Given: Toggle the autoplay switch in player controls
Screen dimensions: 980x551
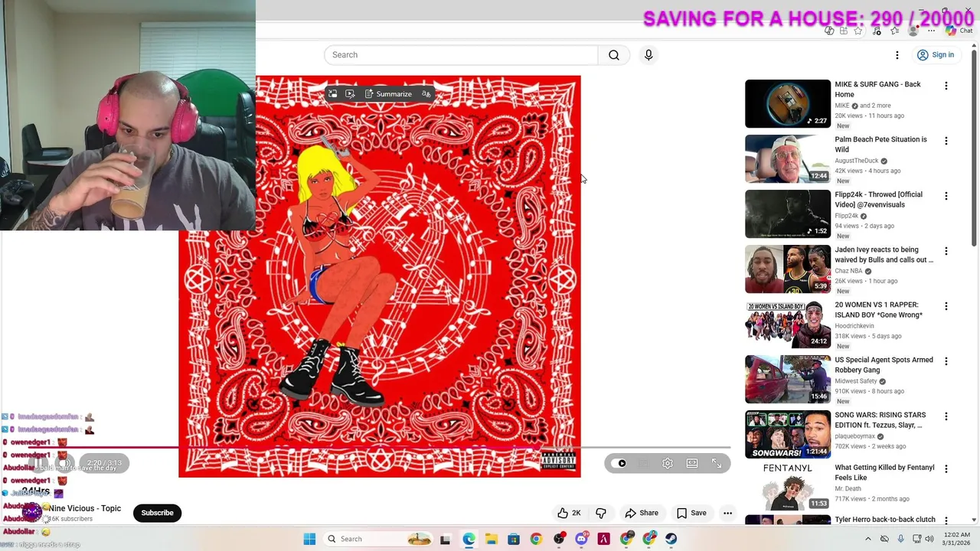Looking at the screenshot, I should pyautogui.click(x=620, y=464).
